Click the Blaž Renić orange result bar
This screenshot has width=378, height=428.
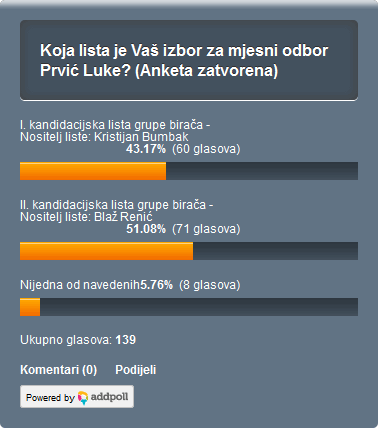click(106, 251)
